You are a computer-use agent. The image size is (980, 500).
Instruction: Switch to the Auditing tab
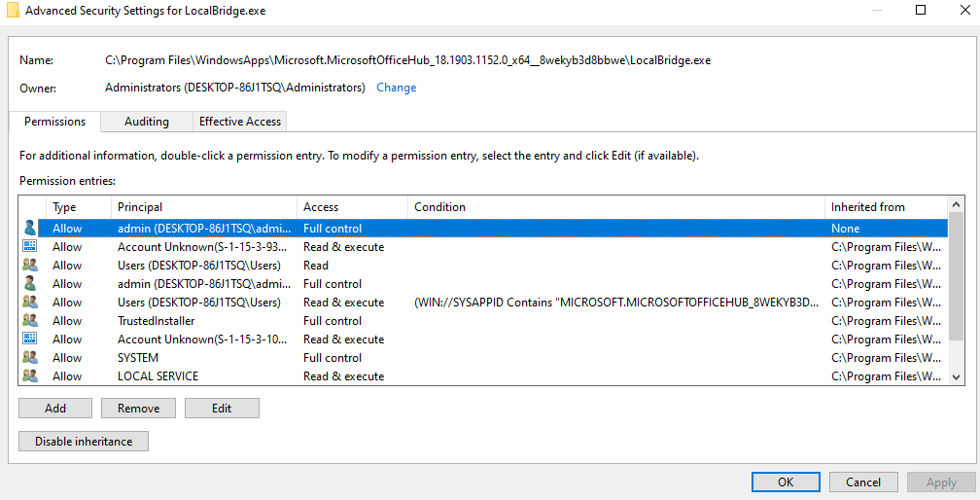pyautogui.click(x=146, y=122)
